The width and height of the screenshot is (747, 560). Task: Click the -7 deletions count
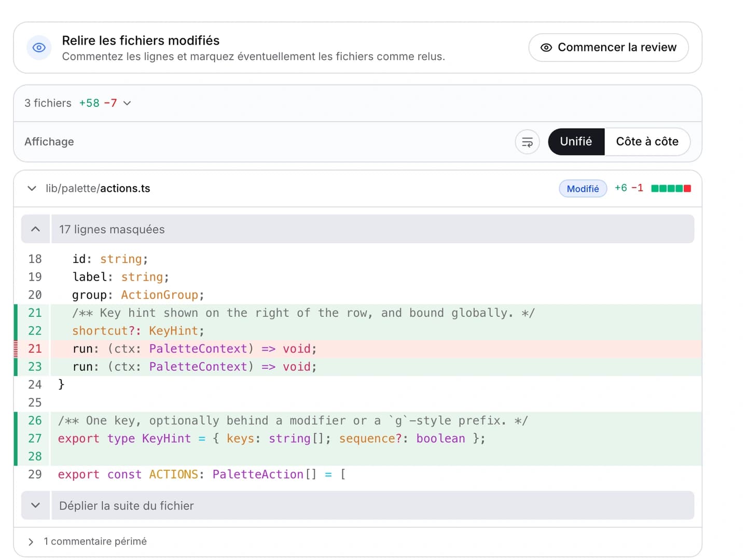click(x=110, y=103)
